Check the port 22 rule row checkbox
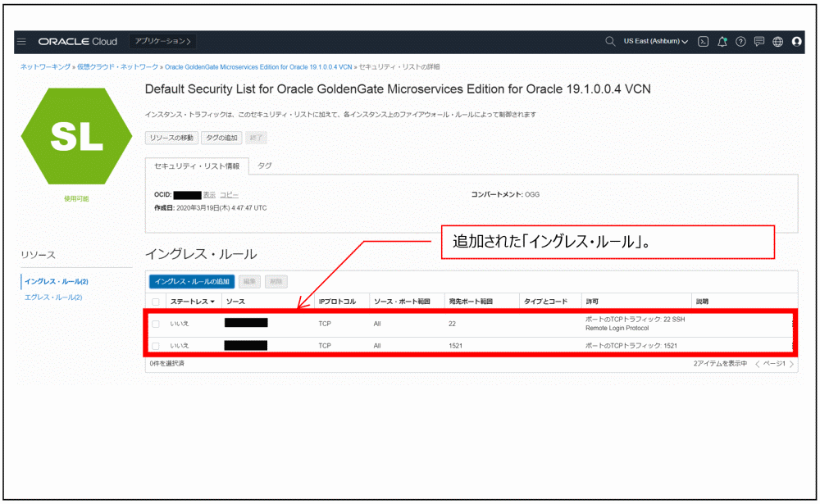 point(155,325)
